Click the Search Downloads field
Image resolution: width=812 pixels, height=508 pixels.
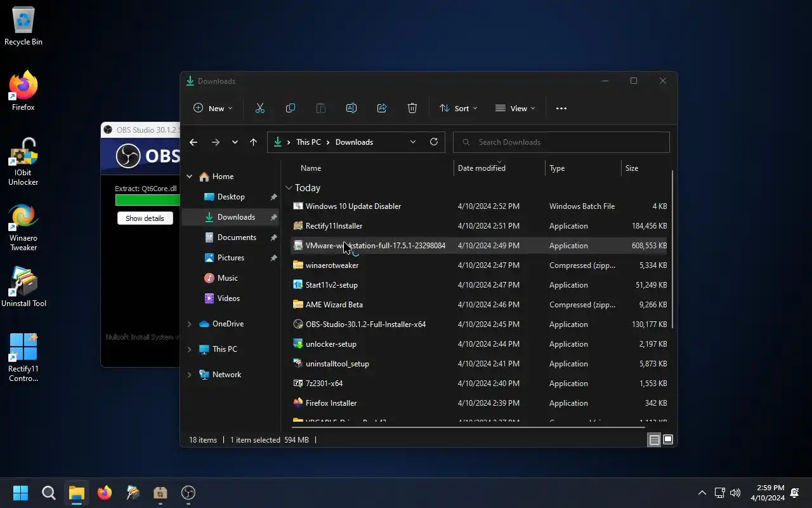561,142
